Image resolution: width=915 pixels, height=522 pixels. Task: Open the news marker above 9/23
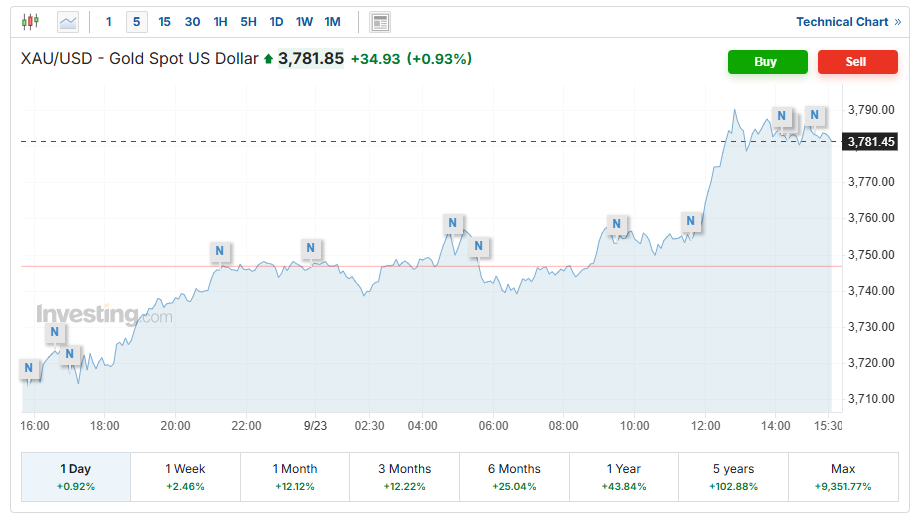pos(311,248)
